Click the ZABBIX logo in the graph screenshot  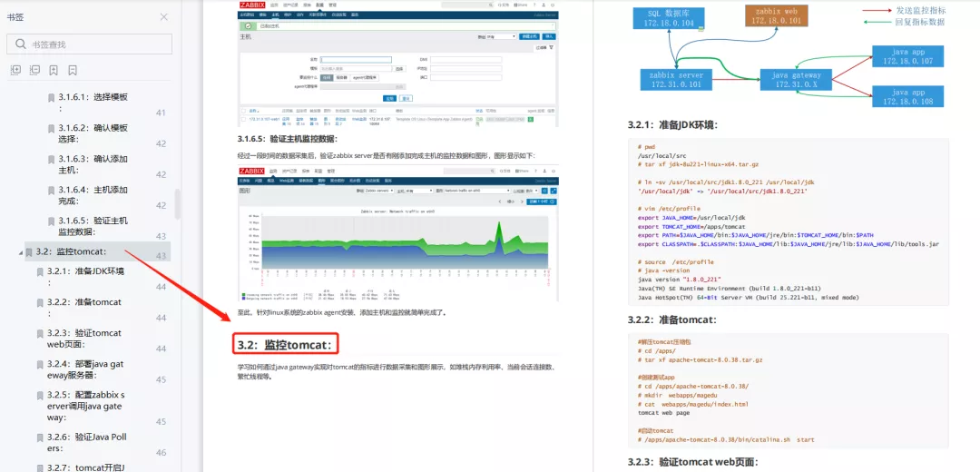(x=252, y=171)
